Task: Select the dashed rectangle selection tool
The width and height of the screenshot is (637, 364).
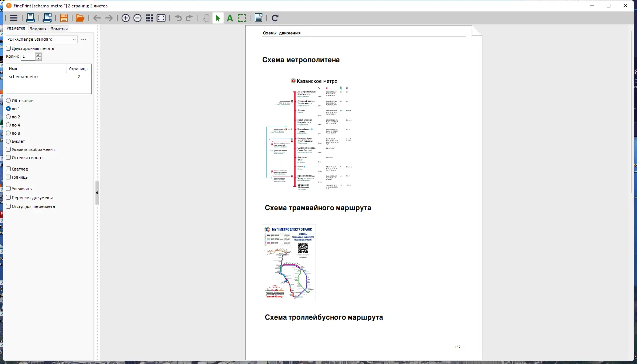Action: (242, 18)
